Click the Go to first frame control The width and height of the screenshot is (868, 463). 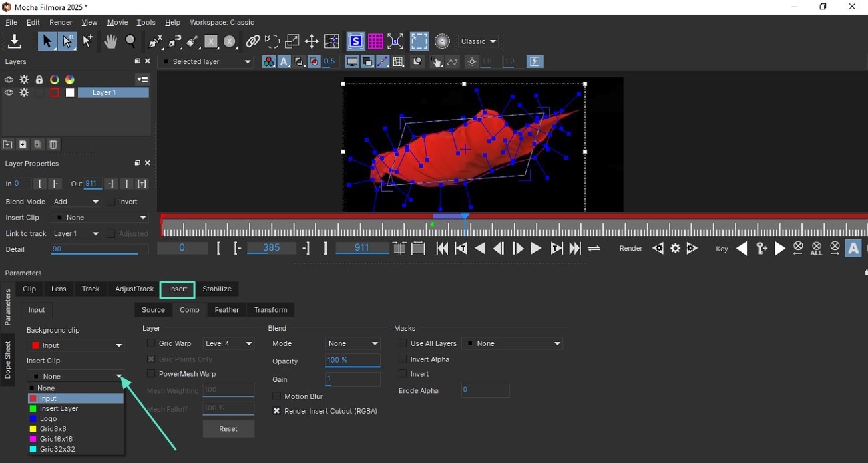(x=442, y=249)
